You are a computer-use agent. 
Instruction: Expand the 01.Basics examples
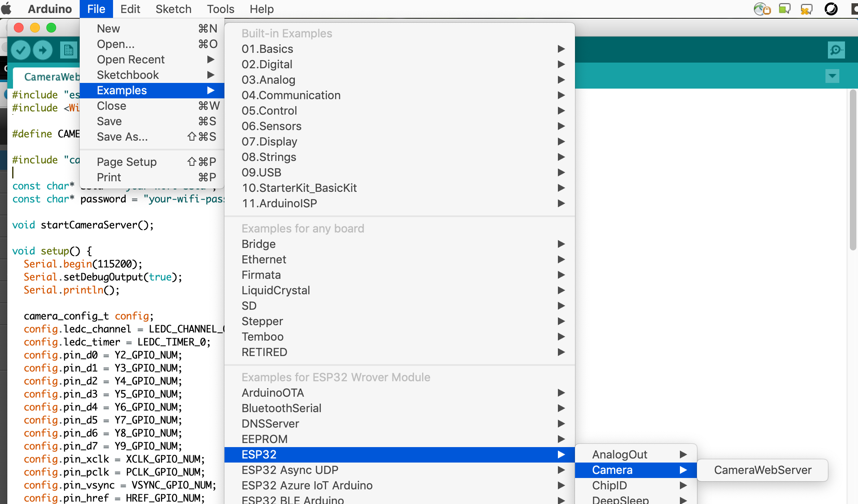pos(400,49)
